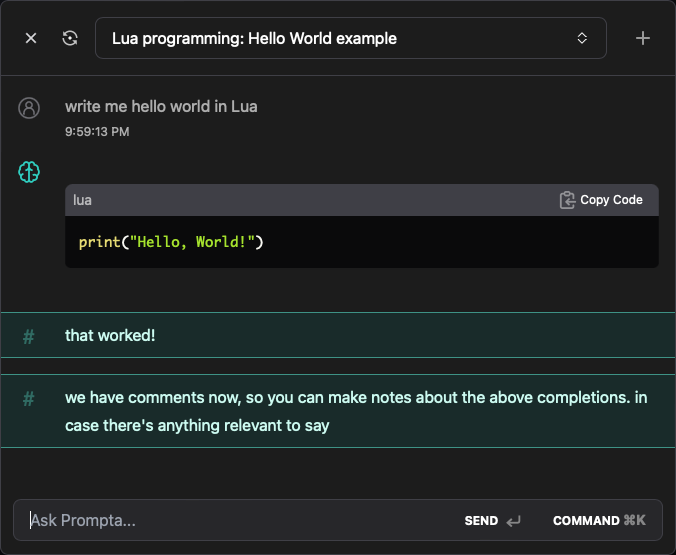Click the "lua" language label on code block
Viewport: 676px width, 555px height.
[x=83, y=200]
